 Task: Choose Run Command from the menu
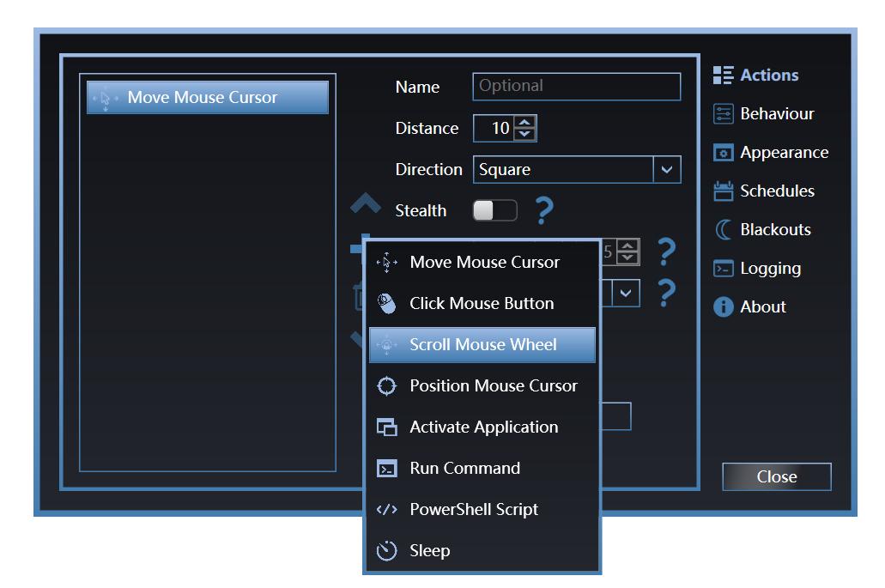(x=482, y=468)
